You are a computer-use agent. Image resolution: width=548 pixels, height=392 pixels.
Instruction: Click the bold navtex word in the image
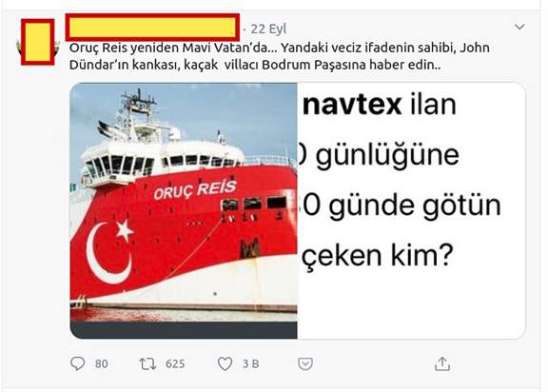pyautogui.click(x=352, y=105)
